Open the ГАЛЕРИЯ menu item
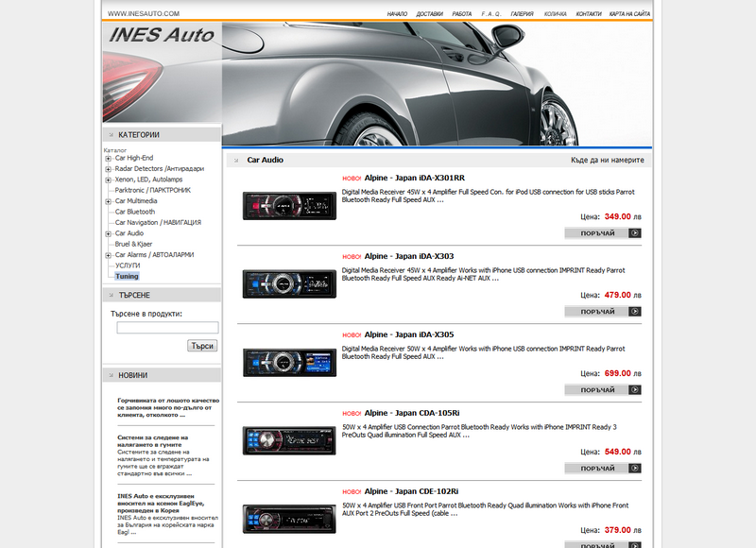The height and width of the screenshot is (548, 756). (x=523, y=14)
